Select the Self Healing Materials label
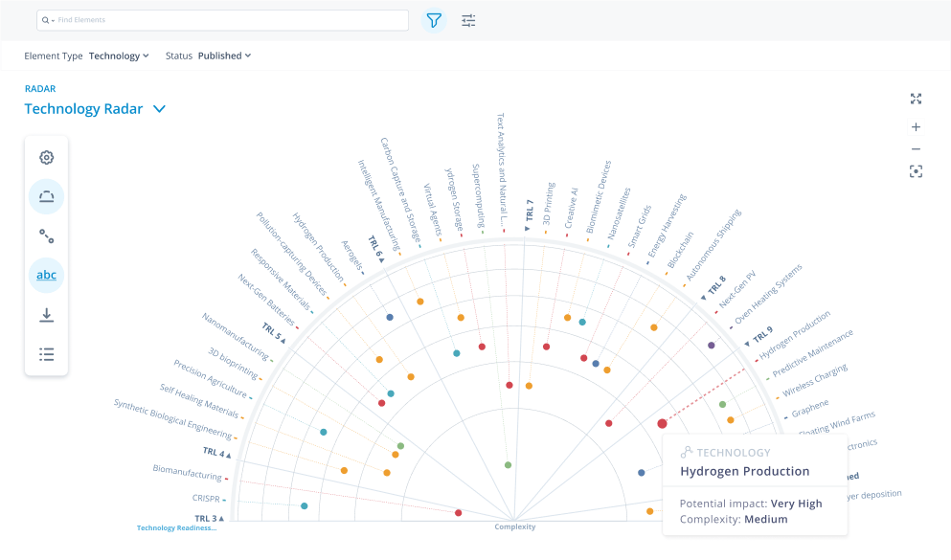Image resolution: width=951 pixels, height=560 pixels. [199, 400]
